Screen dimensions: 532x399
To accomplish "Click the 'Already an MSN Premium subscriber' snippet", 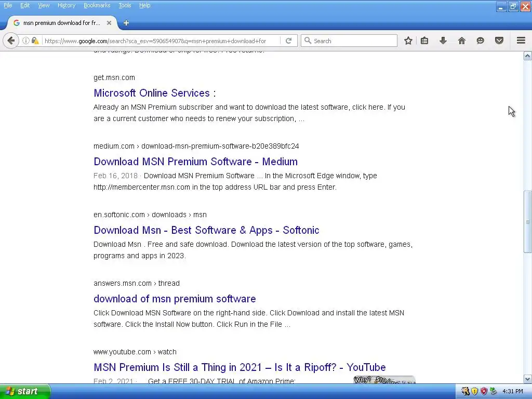I will click(x=249, y=113).
